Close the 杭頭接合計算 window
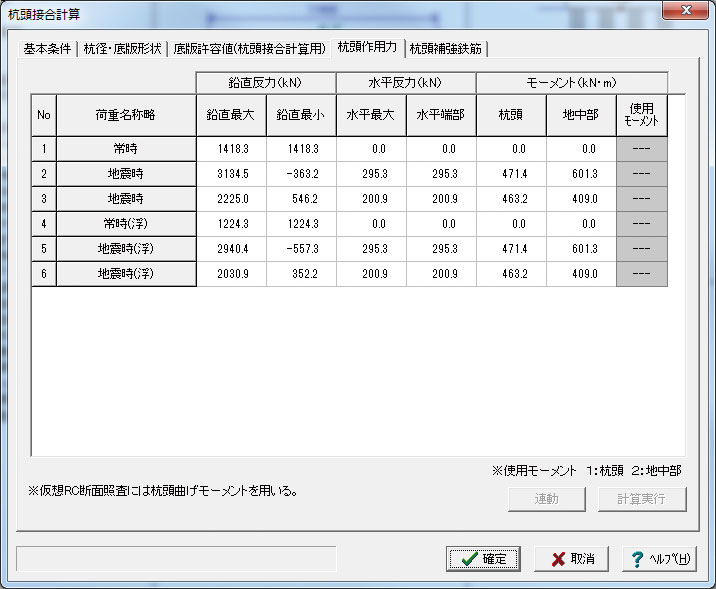Viewport: 716px width, 589px height. pyautogui.click(x=685, y=10)
